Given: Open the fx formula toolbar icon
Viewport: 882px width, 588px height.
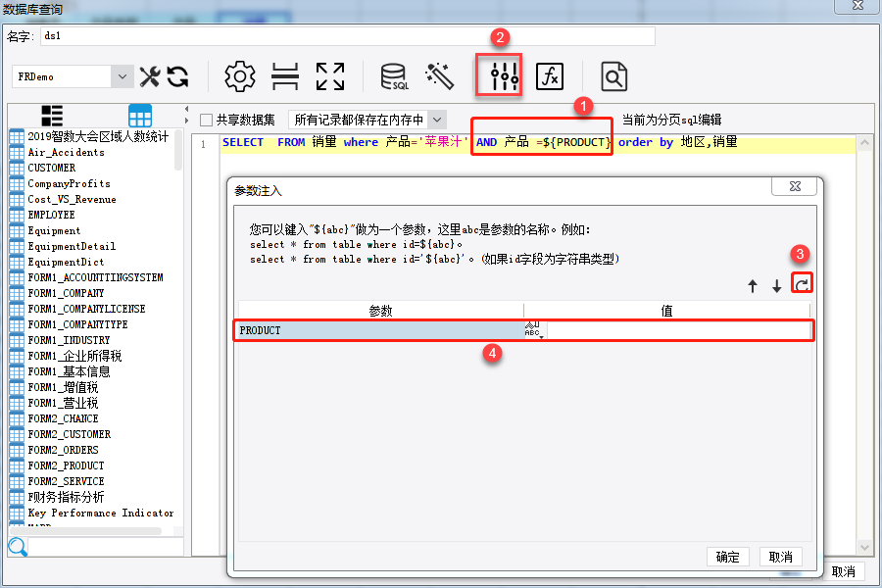Looking at the screenshot, I should [550, 76].
